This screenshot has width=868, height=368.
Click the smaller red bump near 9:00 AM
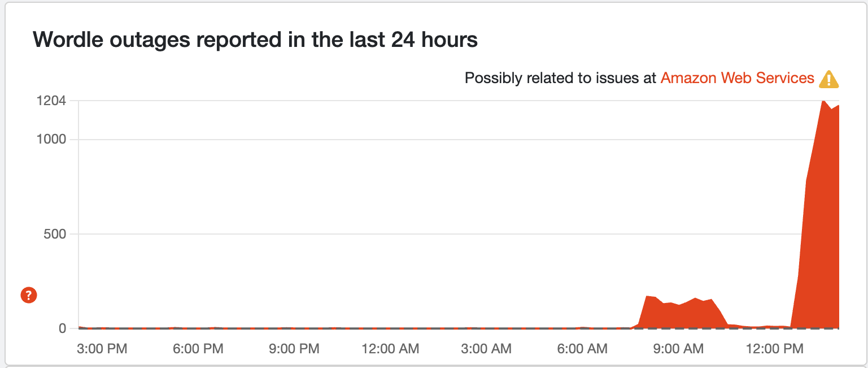678,315
